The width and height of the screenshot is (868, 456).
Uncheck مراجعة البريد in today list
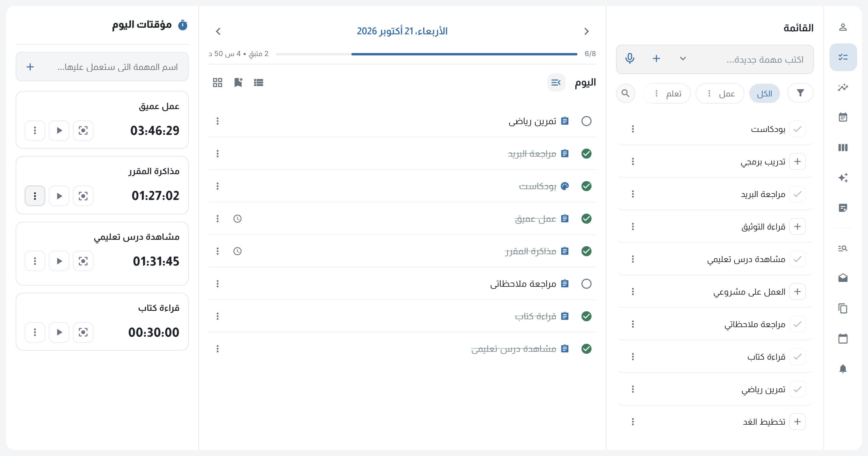point(586,154)
